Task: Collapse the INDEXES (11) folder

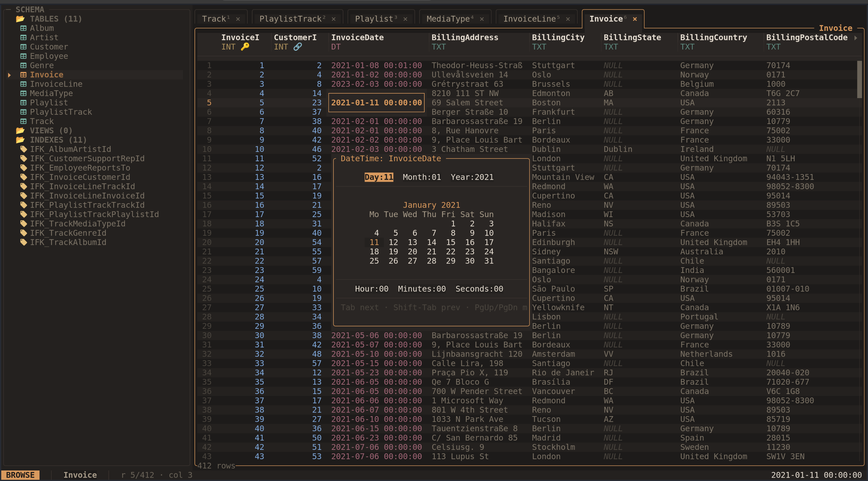Action: pyautogui.click(x=20, y=140)
